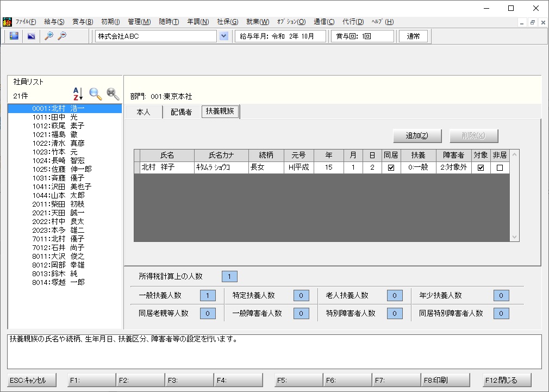549x392 pixels.
Task: Click the blue magnifier toolbar icon
Action: 49,36
